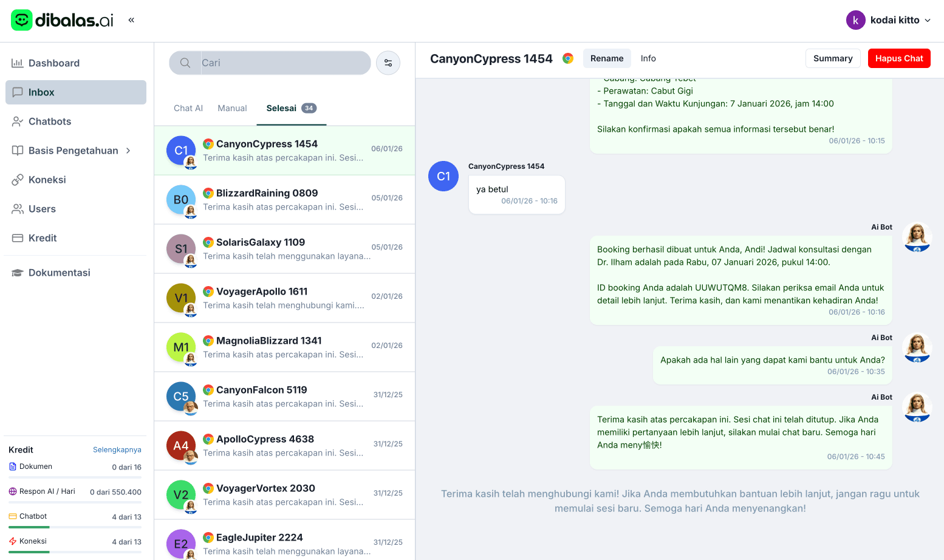Open the Info tab of the conversation
Screen dimensions: 944x560
point(648,58)
